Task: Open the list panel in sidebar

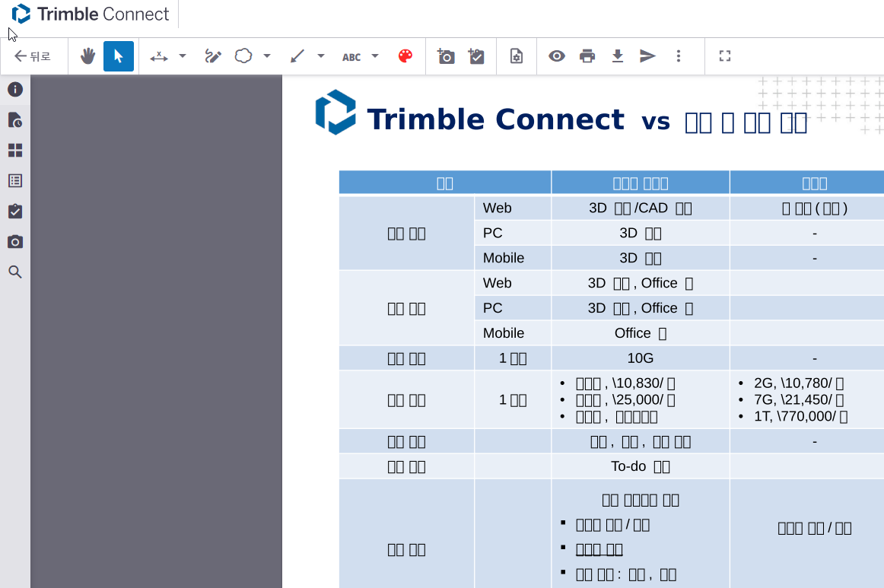Action: (x=15, y=180)
